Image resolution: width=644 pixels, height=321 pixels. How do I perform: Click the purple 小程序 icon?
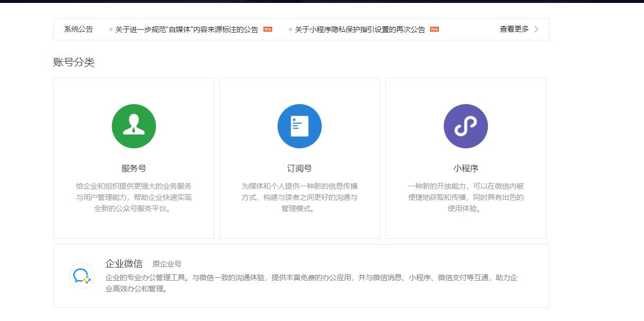pyautogui.click(x=466, y=126)
